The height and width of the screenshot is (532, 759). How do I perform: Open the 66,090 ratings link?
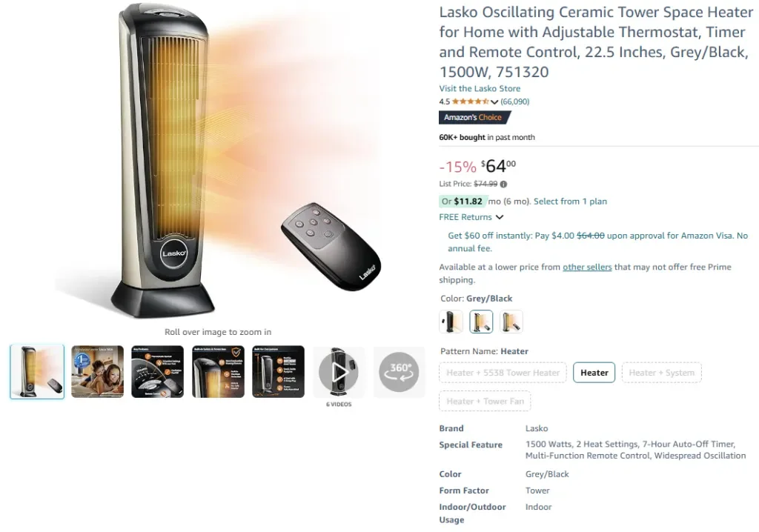pos(515,102)
